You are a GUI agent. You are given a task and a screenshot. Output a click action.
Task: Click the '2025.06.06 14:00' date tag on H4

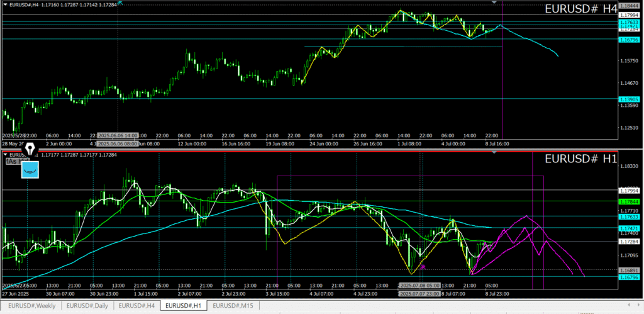[118, 135]
